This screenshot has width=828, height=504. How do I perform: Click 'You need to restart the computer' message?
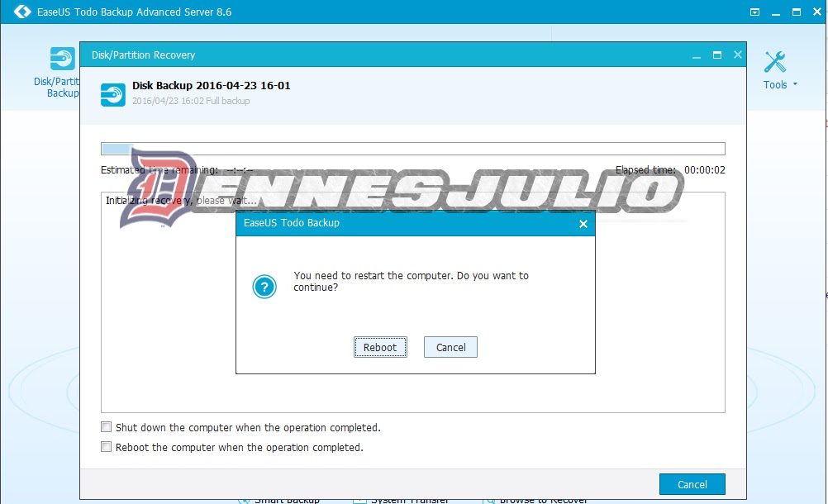pyautogui.click(x=411, y=281)
